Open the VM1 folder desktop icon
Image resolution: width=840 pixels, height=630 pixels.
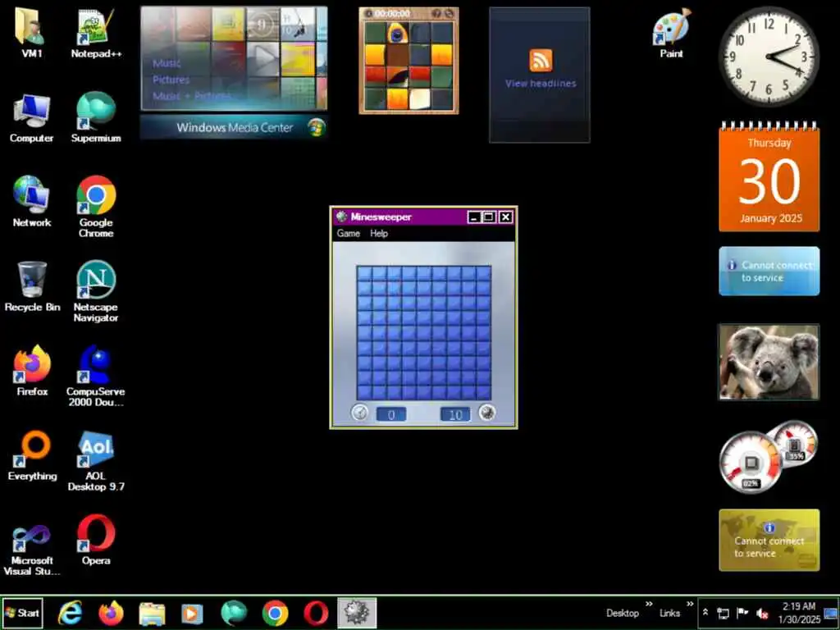pos(32,33)
